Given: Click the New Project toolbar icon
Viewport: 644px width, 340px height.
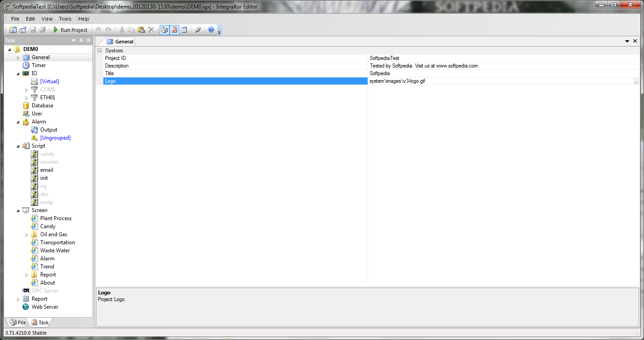Looking at the screenshot, I should [x=13, y=30].
